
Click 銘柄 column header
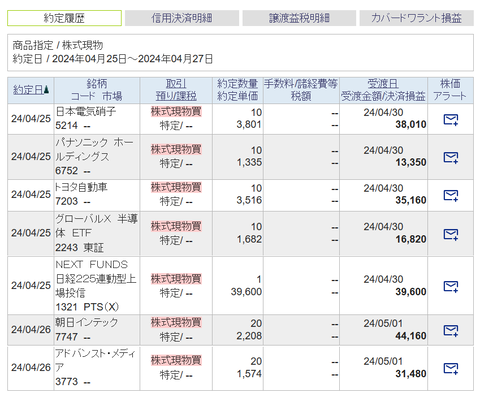click(x=97, y=84)
